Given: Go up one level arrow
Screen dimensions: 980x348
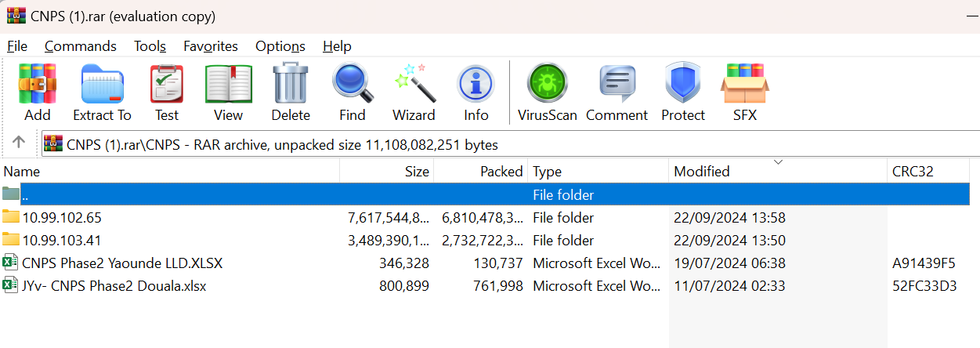Looking at the screenshot, I should pyautogui.click(x=19, y=143).
